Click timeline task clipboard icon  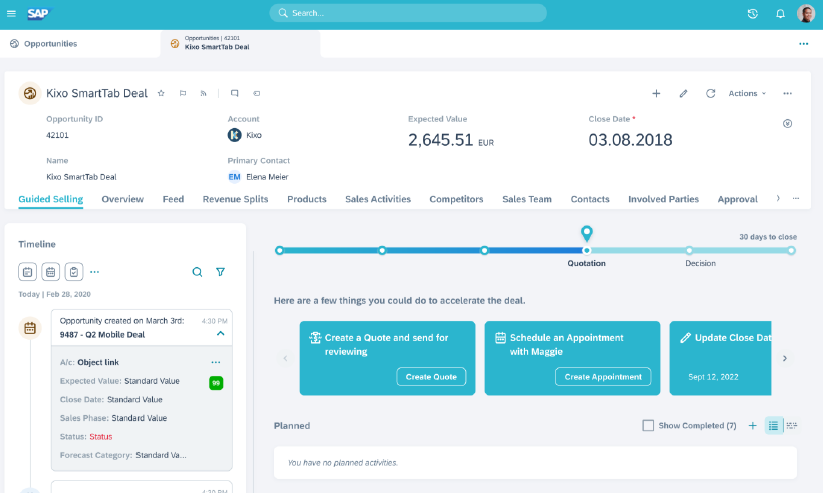click(x=74, y=272)
